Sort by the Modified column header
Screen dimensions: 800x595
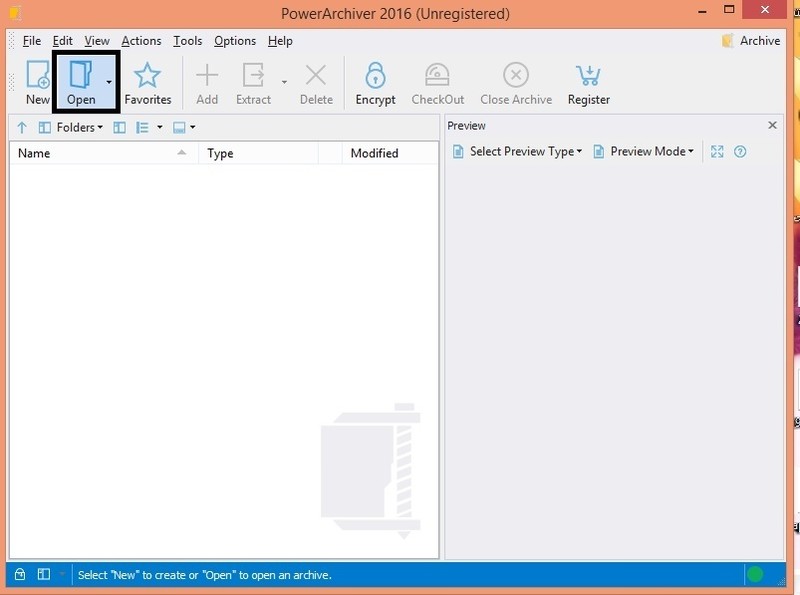pyautogui.click(x=390, y=153)
